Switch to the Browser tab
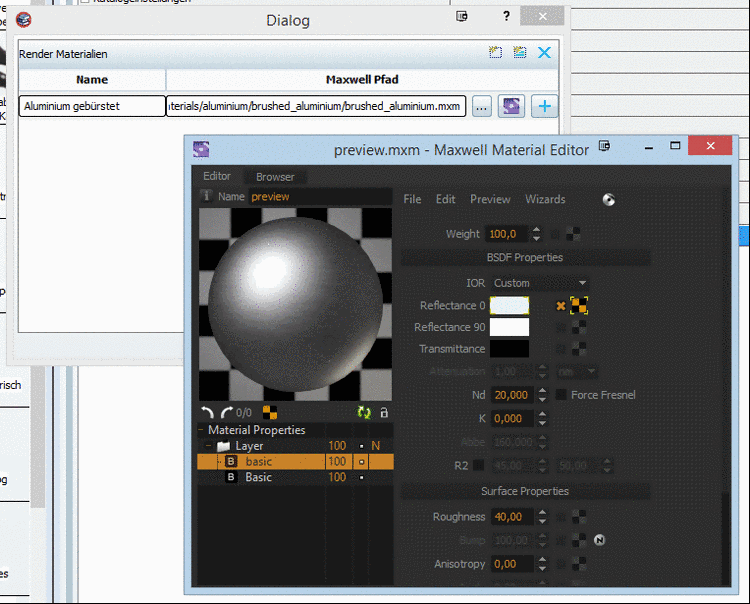 (x=275, y=177)
